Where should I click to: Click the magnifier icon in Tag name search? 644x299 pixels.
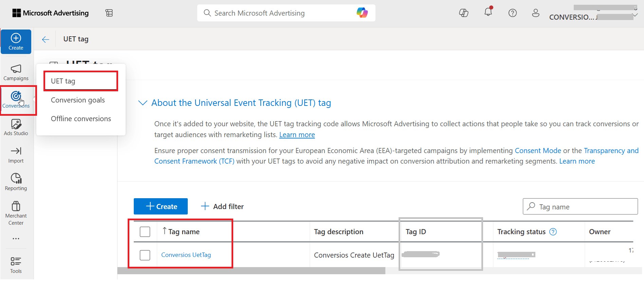531,206
